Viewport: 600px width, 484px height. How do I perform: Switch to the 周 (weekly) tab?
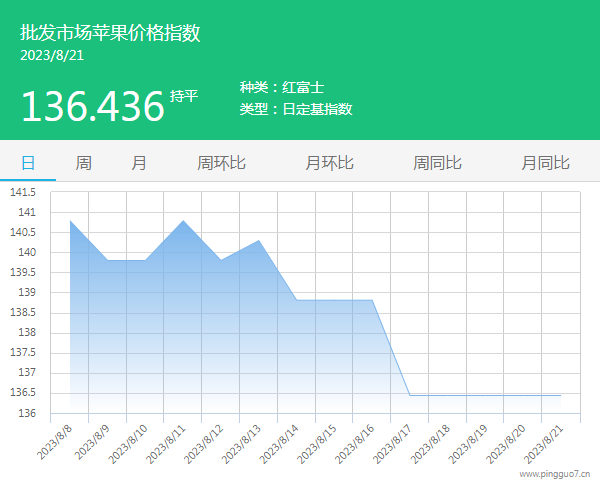pos(84,163)
